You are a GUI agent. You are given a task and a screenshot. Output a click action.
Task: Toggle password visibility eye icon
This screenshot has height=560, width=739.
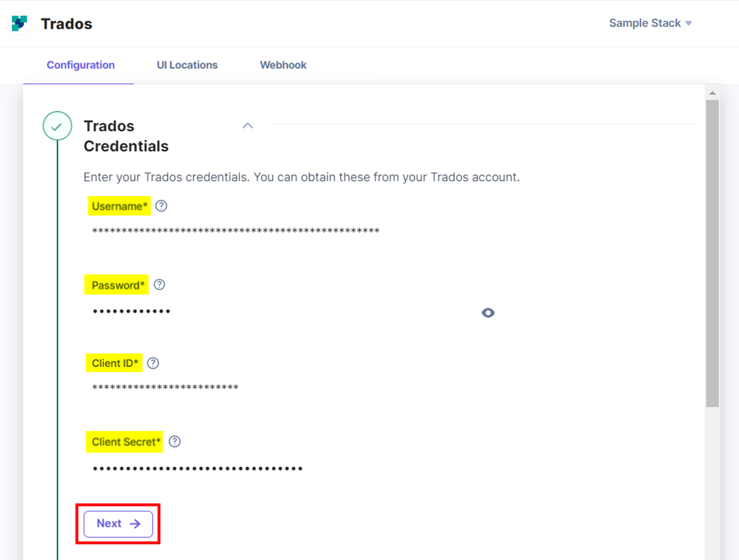[488, 312]
